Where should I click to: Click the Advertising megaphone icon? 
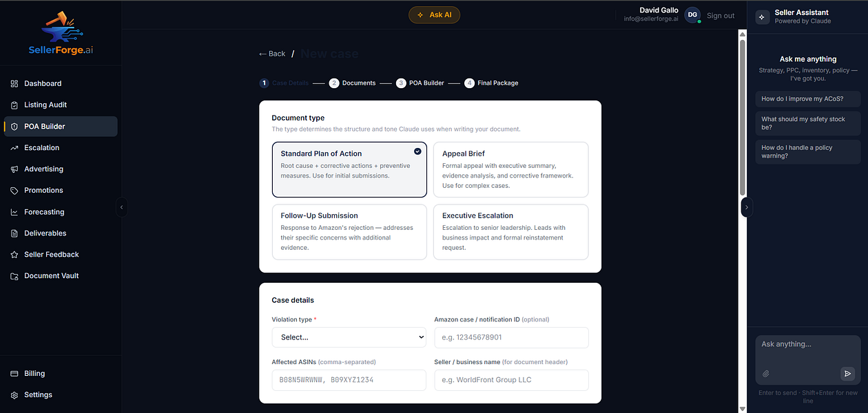coord(14,169)
